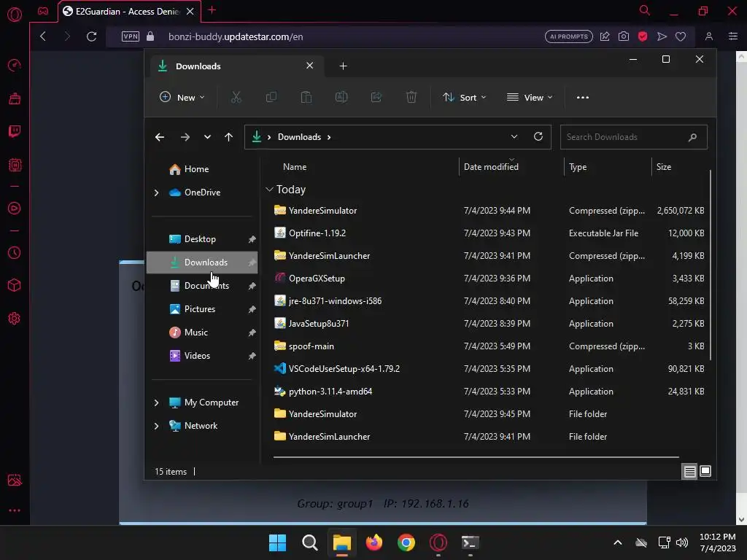Open the Sort dropdown menu
Image resolution: width=747 pixels, height=560 pixels.
coord(464,97)
